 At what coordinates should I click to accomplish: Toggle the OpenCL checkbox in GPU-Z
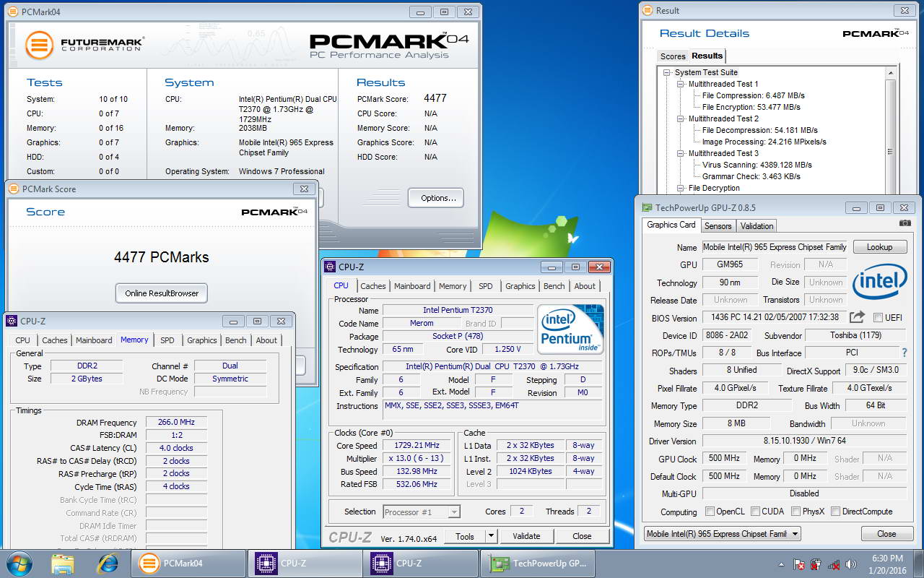pos(710,512)
